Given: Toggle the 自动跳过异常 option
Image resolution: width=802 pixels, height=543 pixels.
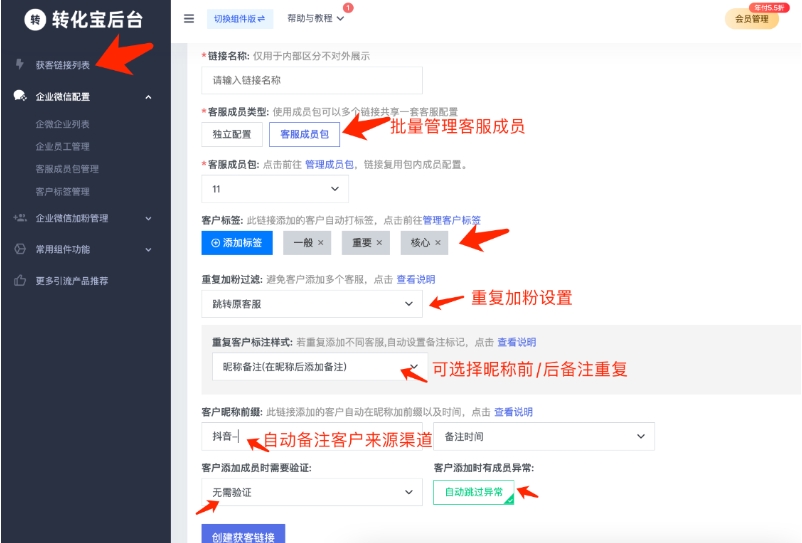Looking at the screenshot, I should tap(474, 492).
